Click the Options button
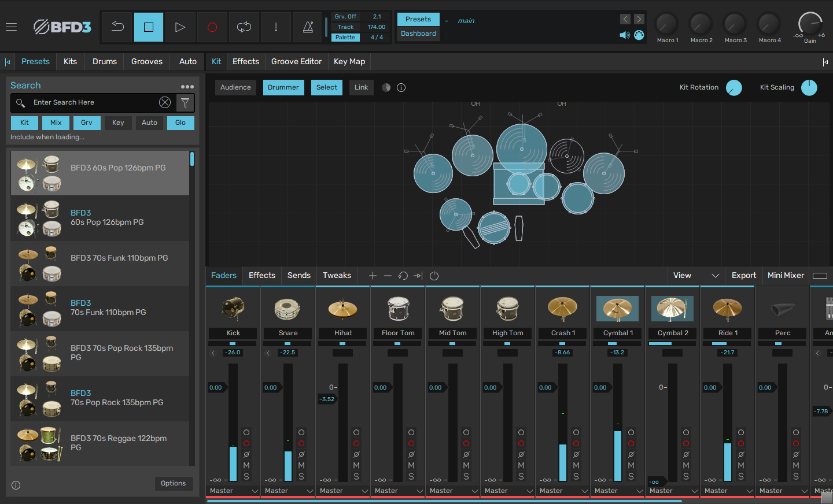 coord(174,483)
